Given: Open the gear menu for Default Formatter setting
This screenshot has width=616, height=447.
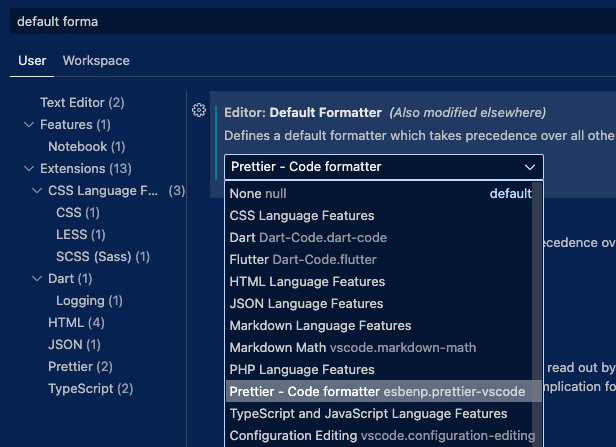Looking at the screenshot, I should (x=199, y=110).
